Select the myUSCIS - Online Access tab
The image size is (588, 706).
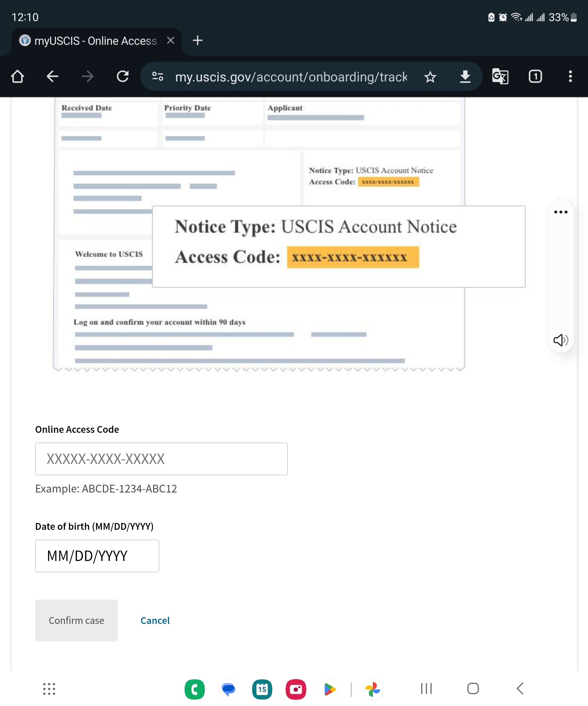tap(96, 41)
